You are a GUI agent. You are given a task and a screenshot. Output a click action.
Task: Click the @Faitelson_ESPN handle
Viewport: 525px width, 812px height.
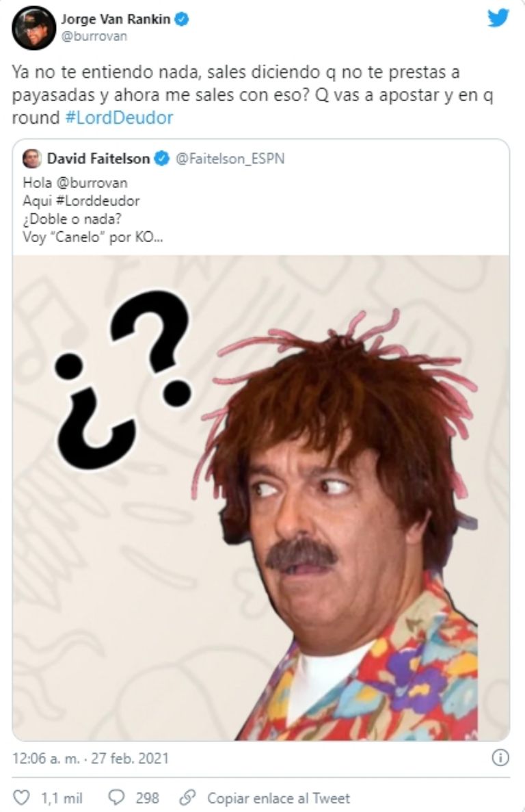230,159
